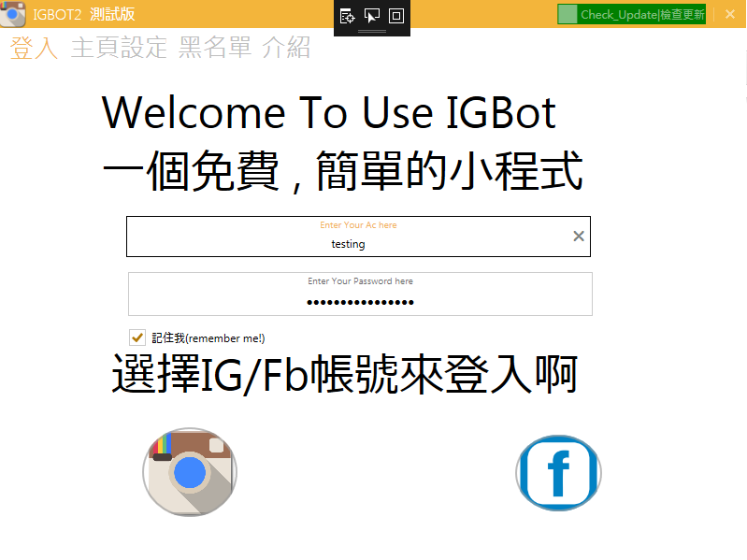Image resolution: width=747 pixels, height=560 pixels.
Task: Click the green square beside Check_Update
Action: (567, 14)
